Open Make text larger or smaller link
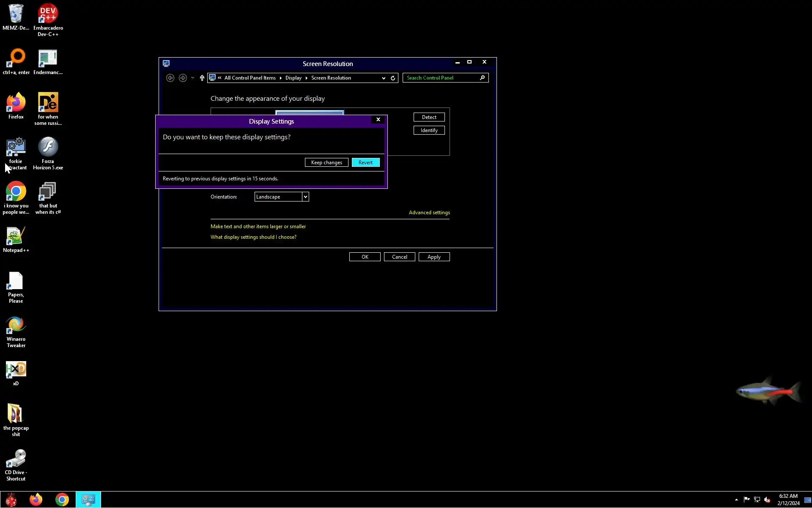 [258, 226]
